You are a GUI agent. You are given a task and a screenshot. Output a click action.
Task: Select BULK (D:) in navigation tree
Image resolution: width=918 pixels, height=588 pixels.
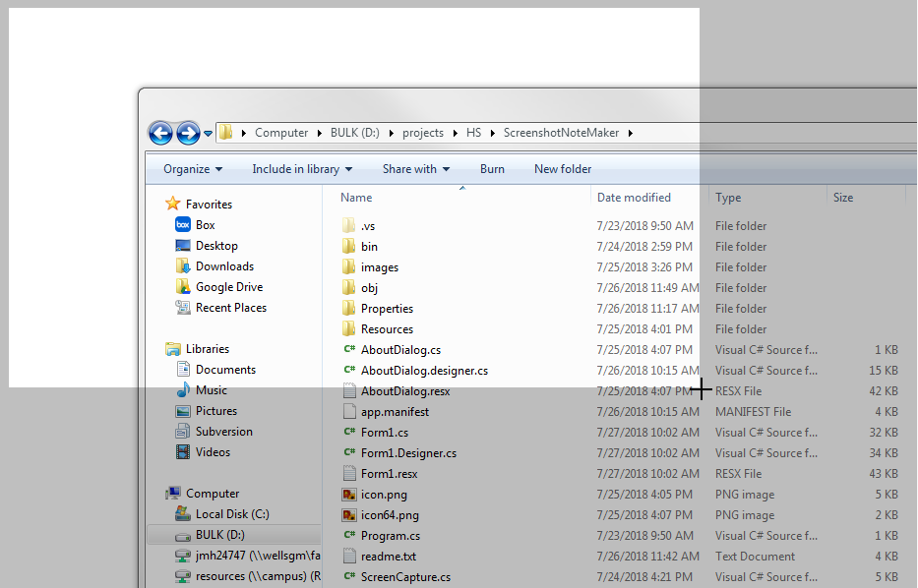tap(220, 535)
